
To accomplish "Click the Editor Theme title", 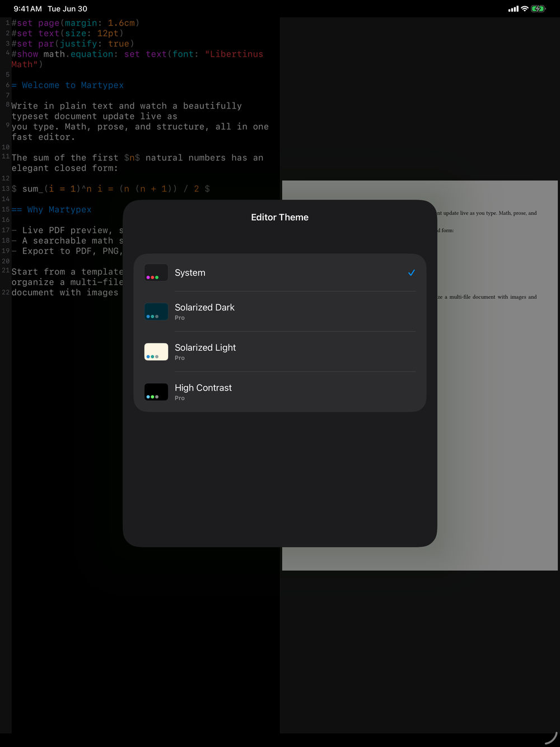I will [280, 217].
